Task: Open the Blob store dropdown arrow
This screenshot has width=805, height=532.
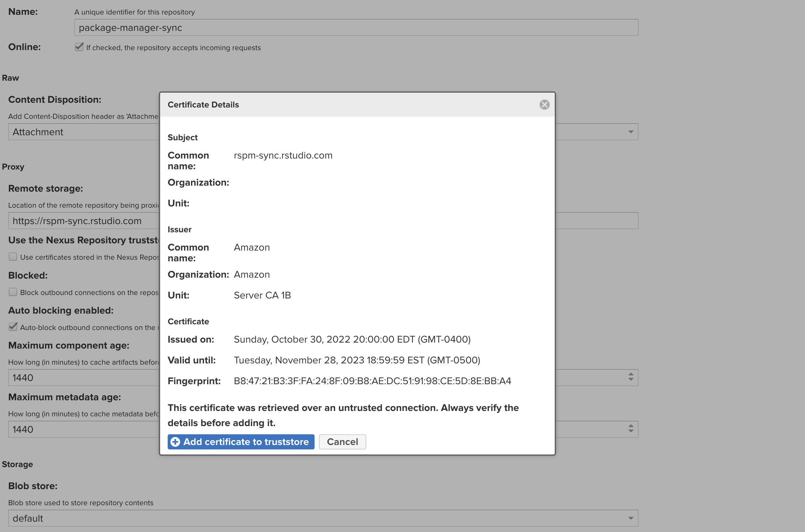Action: point(631,518)
